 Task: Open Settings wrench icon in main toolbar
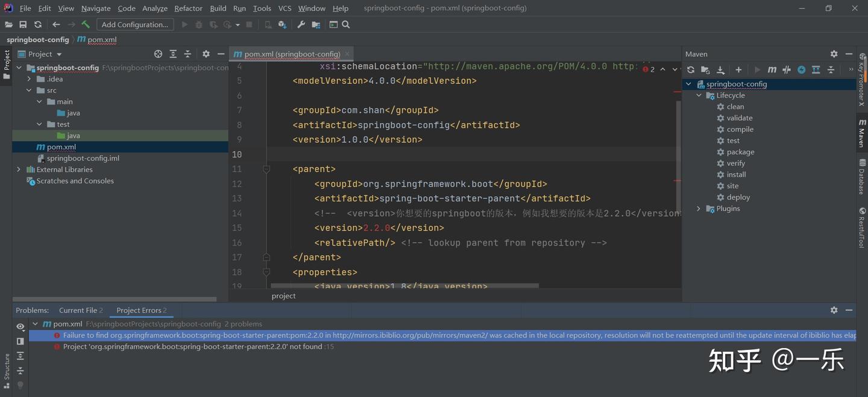tap(301, 25)
